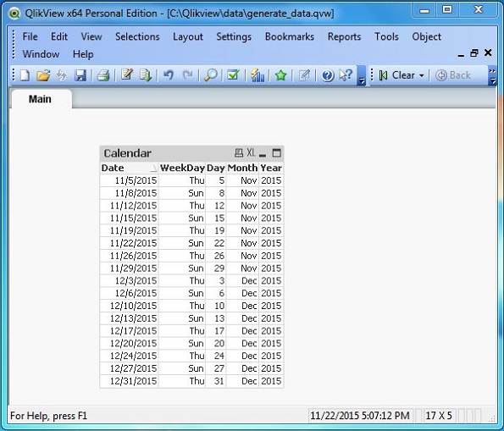Print using the printer toolbar icon
Image resolution: width=504 pixels, height=431 pixels.
pyautogui.click(x=103, y=75)
